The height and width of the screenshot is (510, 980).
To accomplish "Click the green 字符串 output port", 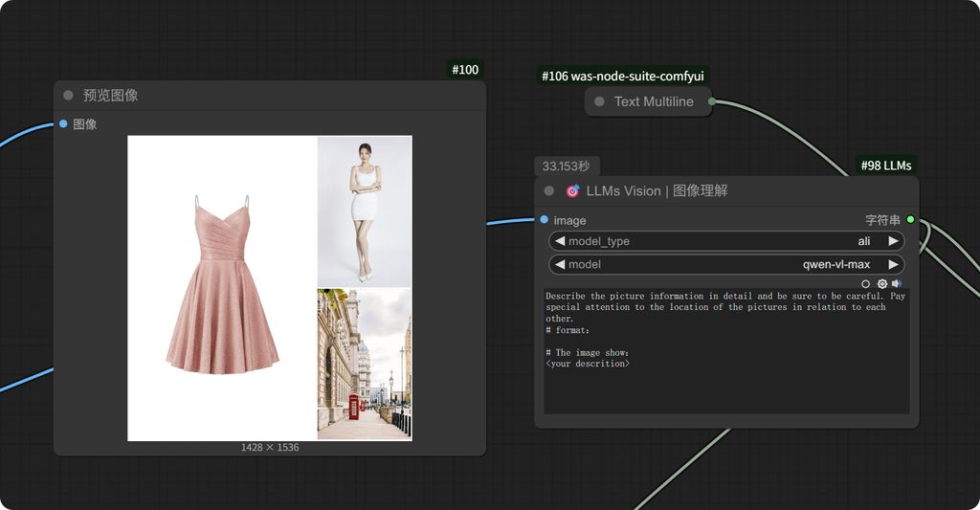I will pyautogui.click(x=910, y=220).
